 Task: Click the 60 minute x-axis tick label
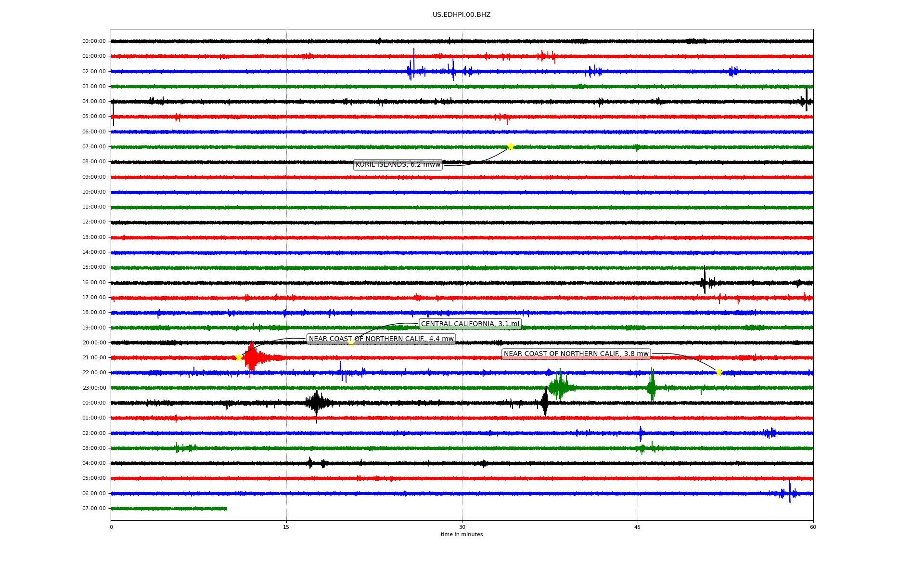pyautogui.click(x=813, y=527)
